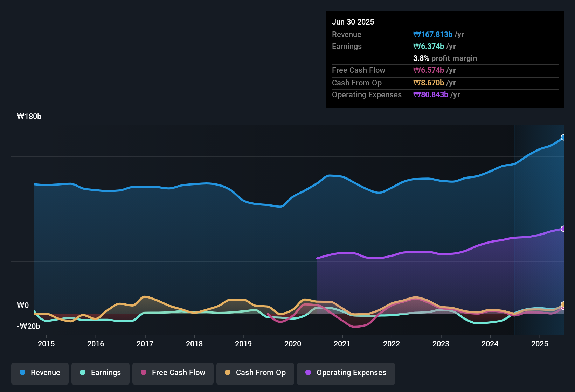Toggle the Revenue series visibility

pos(40,373)
